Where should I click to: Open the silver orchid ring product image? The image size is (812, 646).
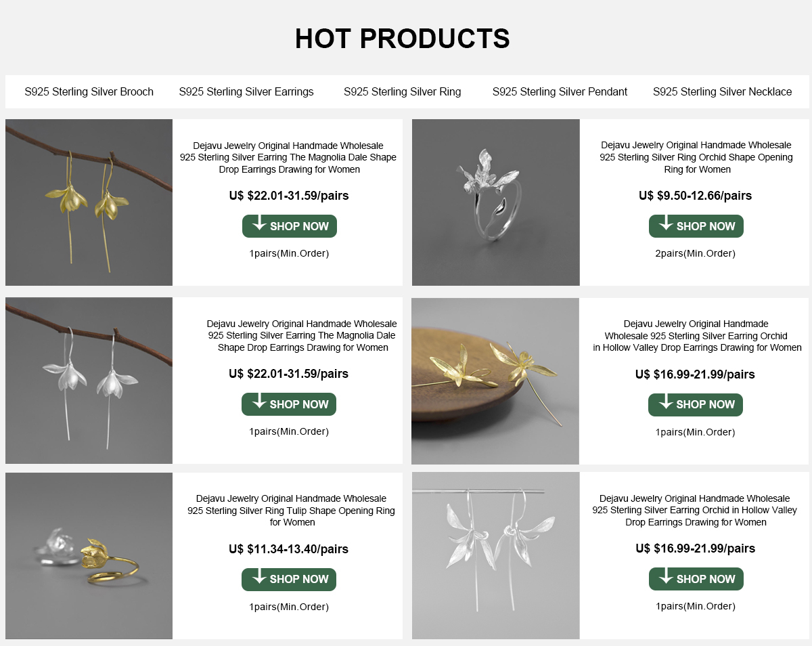(x=495, y=202)
